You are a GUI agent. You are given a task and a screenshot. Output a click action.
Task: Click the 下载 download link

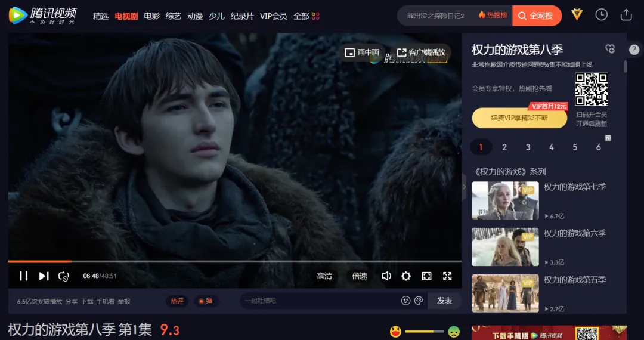[87, 301]
